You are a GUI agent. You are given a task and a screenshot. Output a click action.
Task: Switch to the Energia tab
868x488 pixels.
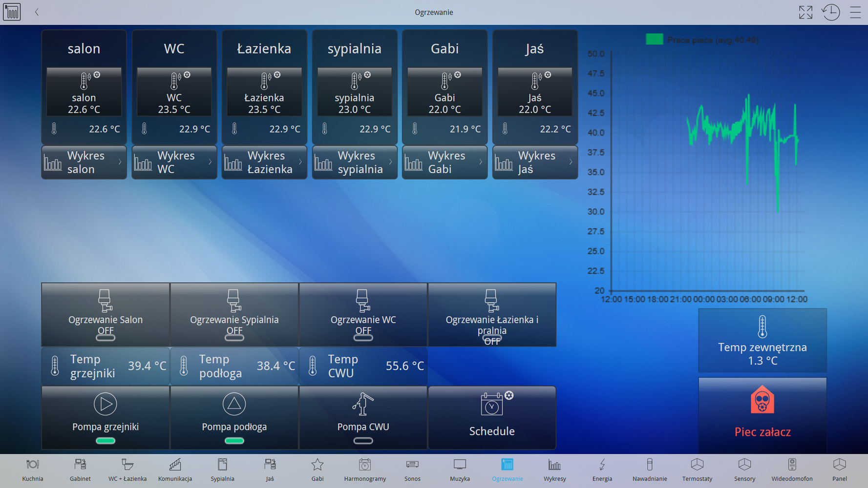602,470
